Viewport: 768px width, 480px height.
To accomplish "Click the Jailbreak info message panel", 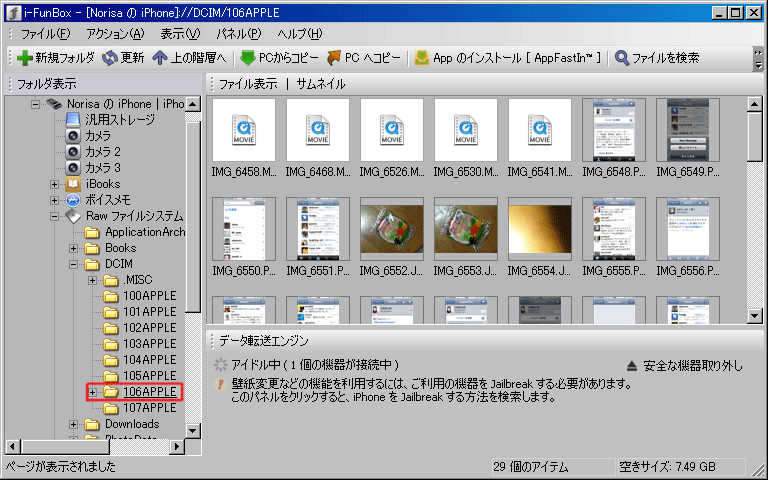I will (x=431, y=390).
